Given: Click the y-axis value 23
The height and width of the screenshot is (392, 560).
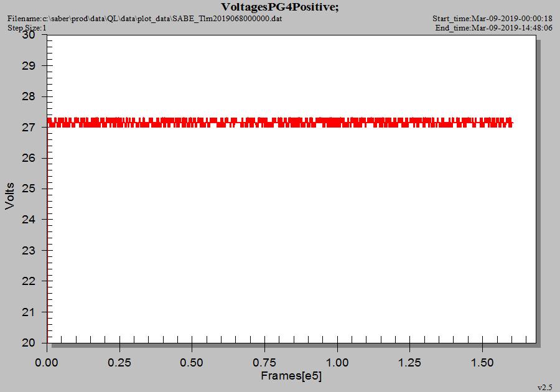Looking at the screenshot, I should pyautogui.click(x=29, y=250).
